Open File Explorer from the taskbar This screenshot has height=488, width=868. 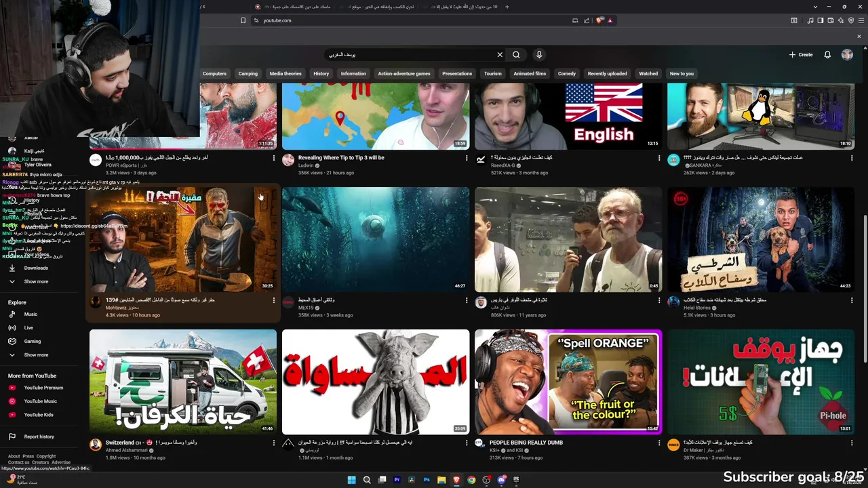pos(441,480)
